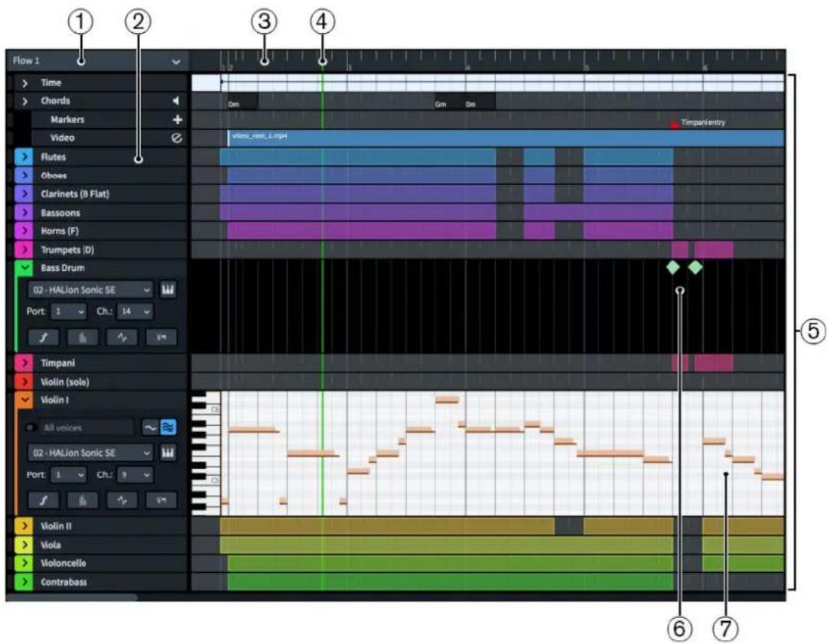Expand the Flutes track
Image resolution: width=830 pixels, height=644 pixels.
(x=24, y=157)
